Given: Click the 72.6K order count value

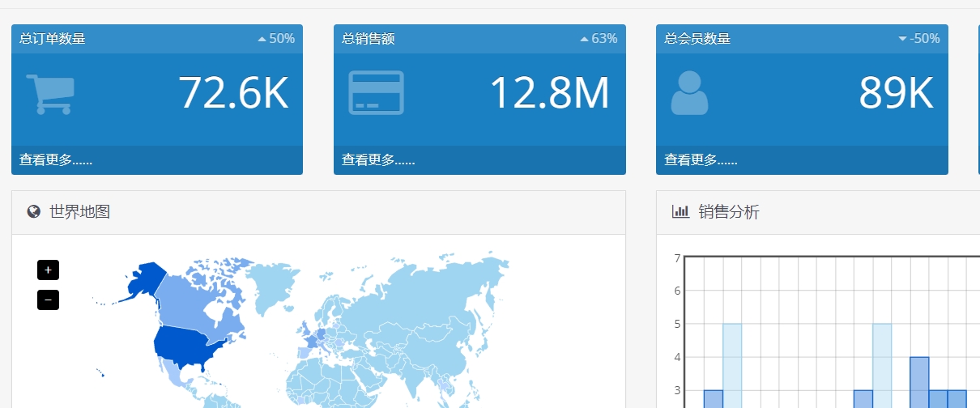Looking at the screenshot, I should pyautogui.click(x=233, y=93).
